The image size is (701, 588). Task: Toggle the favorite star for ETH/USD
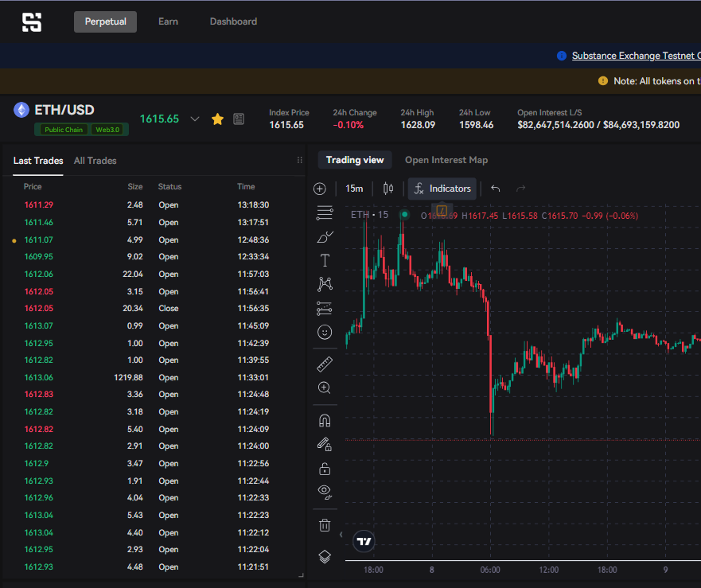tap(218, 119)
